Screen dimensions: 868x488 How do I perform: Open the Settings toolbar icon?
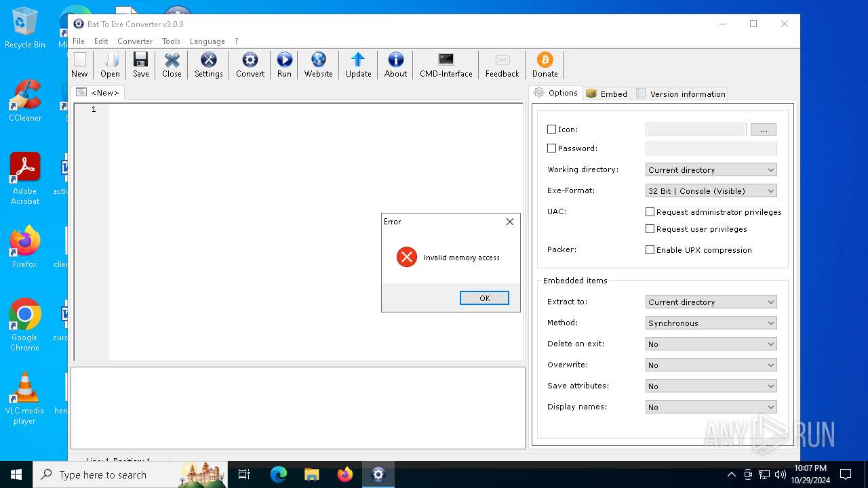point(208,65)
